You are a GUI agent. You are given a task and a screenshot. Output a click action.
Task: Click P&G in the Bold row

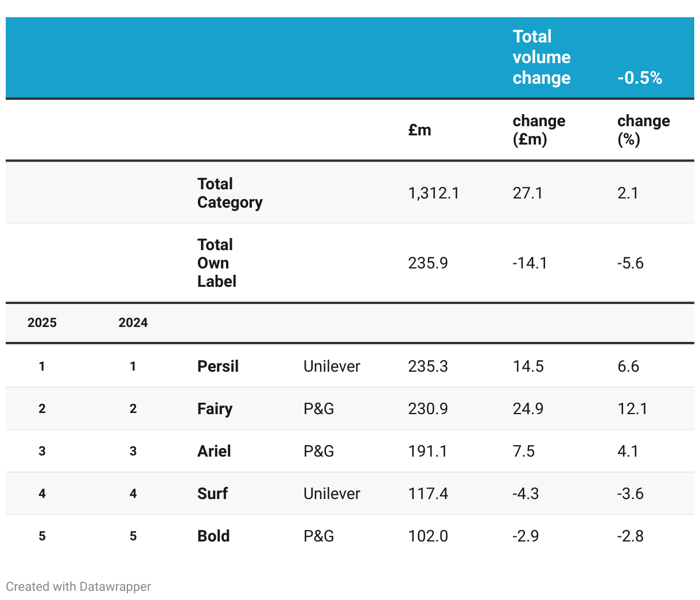point(318,536)
